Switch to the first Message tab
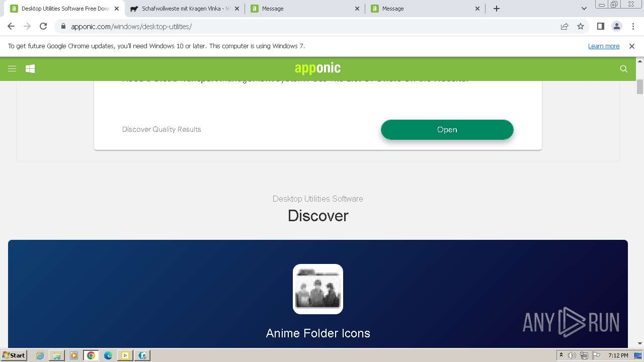 tap(305, 9)
